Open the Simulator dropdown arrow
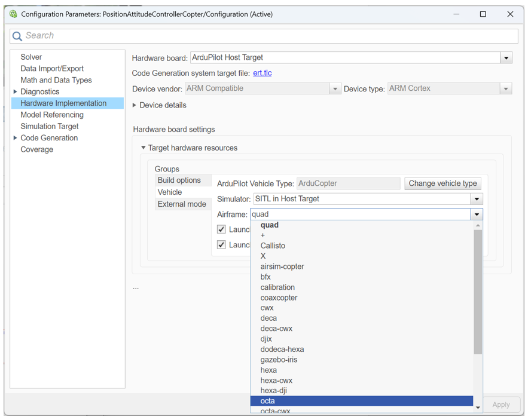531x420 pixels. [x=477, y=199]
